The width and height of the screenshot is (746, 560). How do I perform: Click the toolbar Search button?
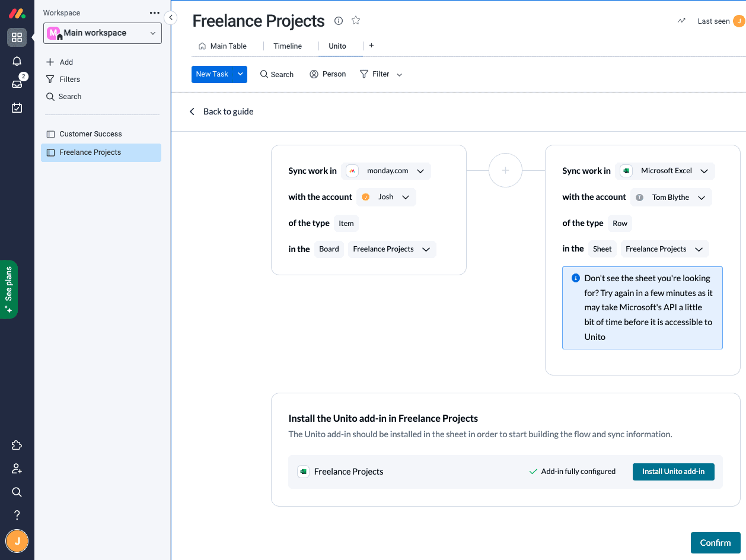(x=277, y=74)
